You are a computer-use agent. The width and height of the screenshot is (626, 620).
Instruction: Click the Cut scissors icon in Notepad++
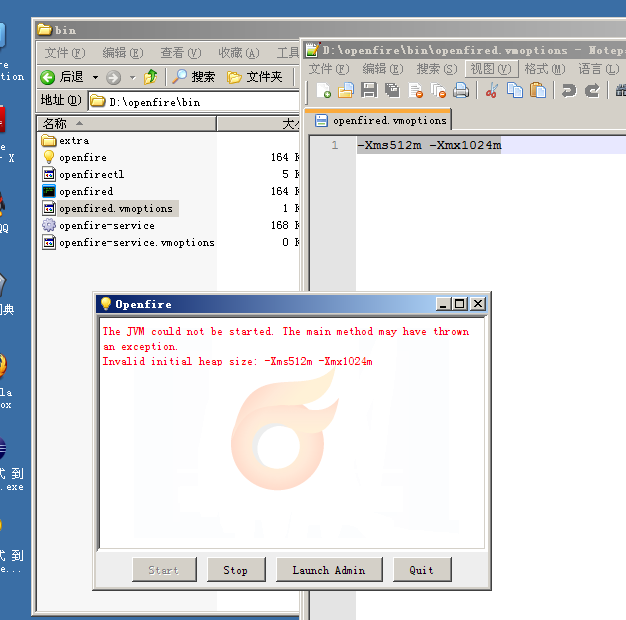pos(491,90)
